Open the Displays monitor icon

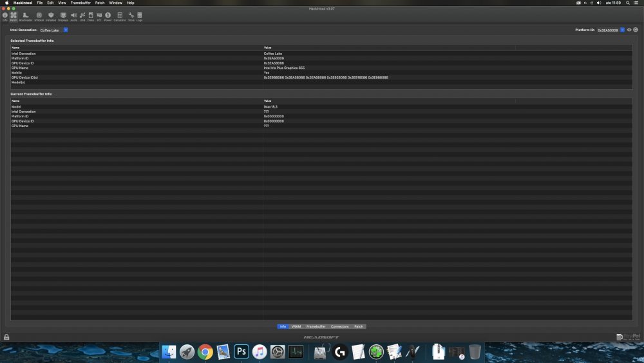point(63,17)
